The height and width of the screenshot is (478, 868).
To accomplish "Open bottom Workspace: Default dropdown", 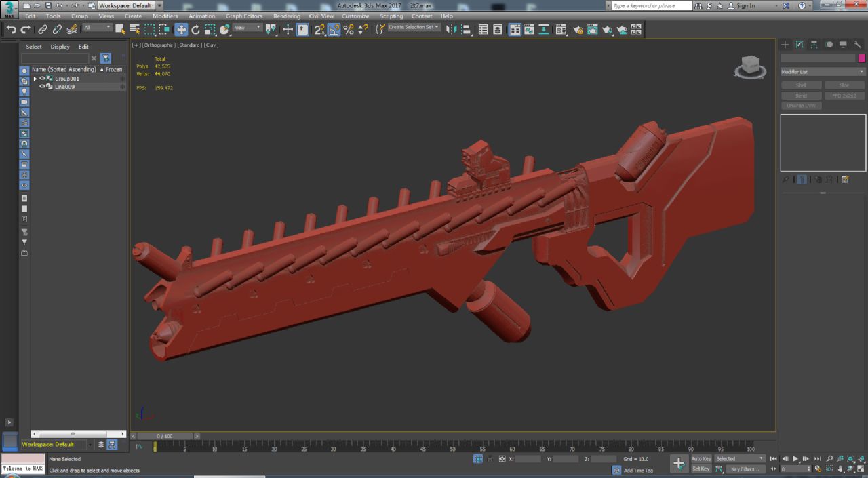I will click(57, 445).
